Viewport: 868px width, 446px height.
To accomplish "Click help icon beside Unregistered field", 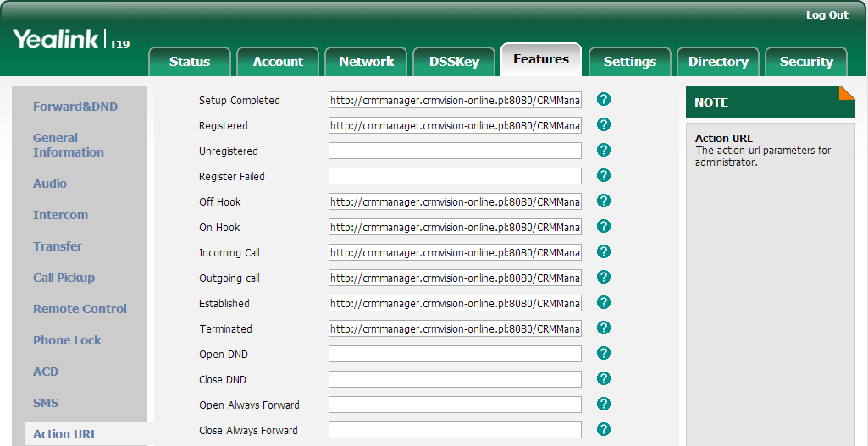I will coord(604,151).
